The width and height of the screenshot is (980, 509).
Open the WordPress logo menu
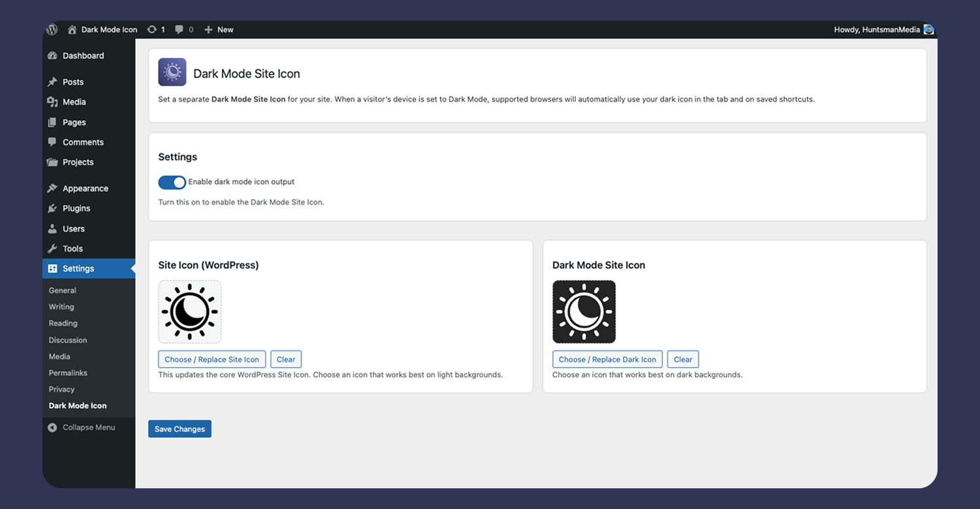(52, 29)
